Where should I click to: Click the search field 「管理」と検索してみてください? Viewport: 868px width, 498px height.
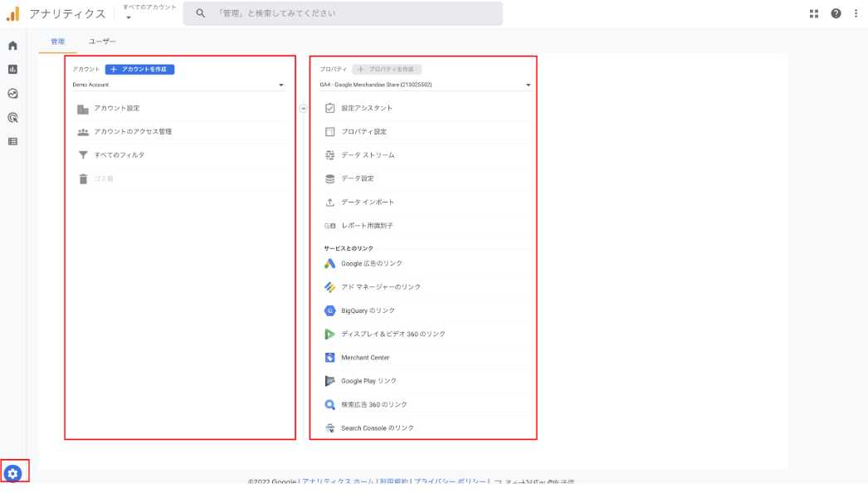(343, 13)
